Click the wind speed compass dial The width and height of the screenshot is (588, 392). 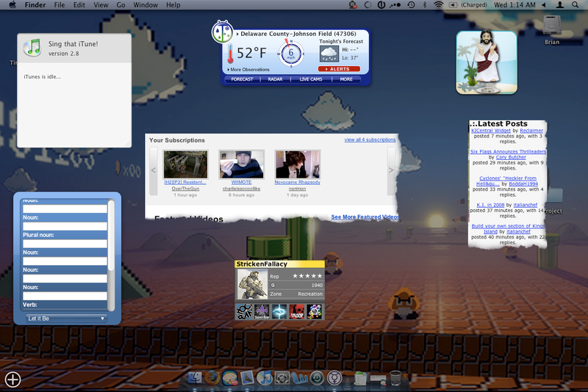[291, 54]
